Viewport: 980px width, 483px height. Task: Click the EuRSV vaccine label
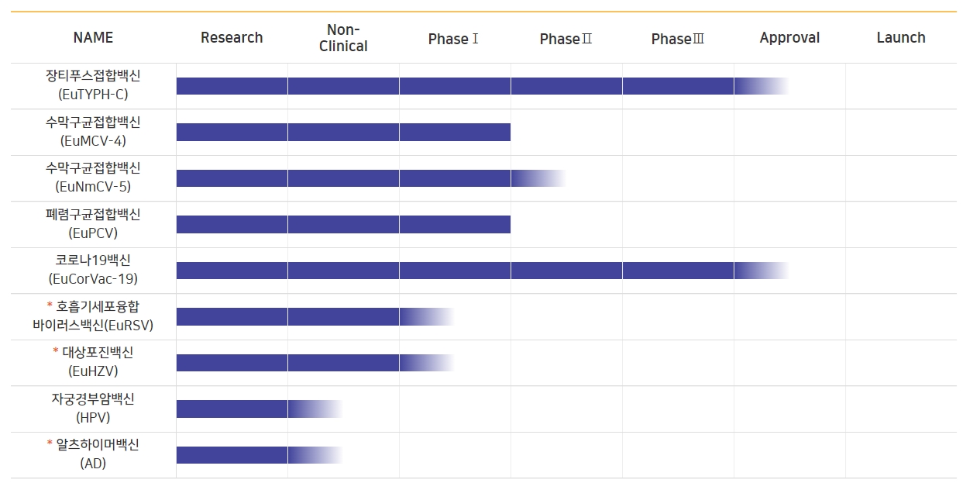93,316
